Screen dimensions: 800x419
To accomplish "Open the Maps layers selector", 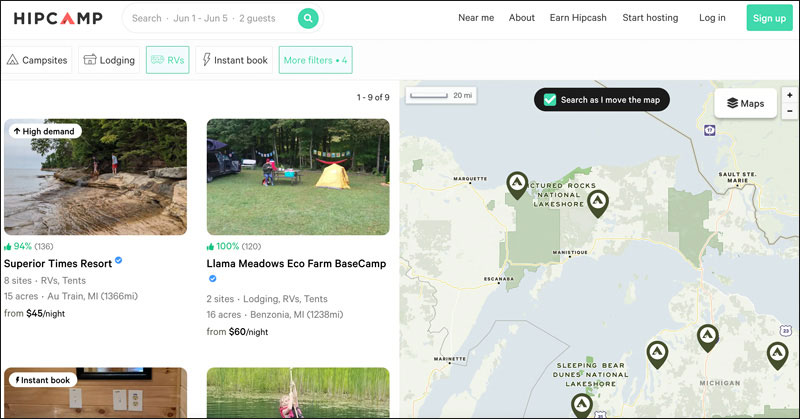I will pyautogui.click(x=745, y=104).
